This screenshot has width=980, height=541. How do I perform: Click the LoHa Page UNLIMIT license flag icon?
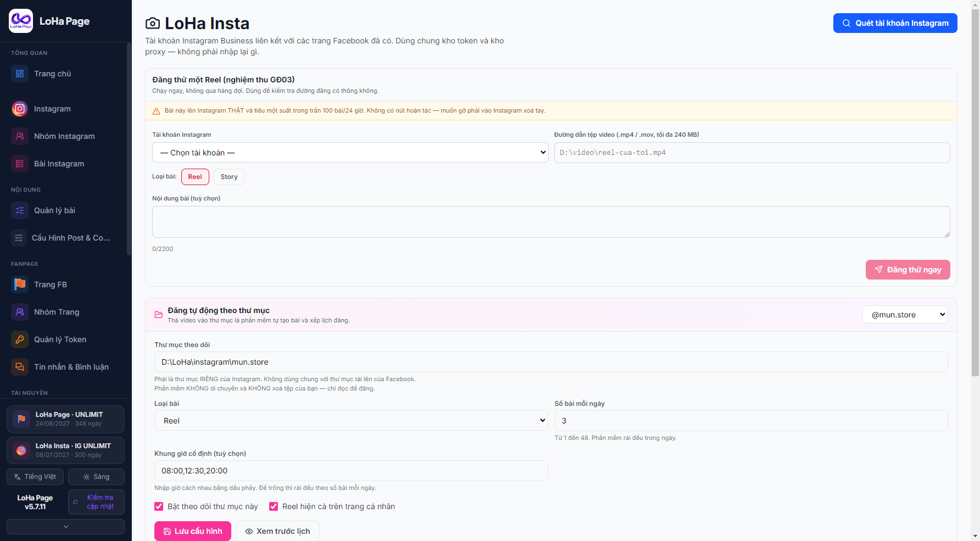pos(21,419)
